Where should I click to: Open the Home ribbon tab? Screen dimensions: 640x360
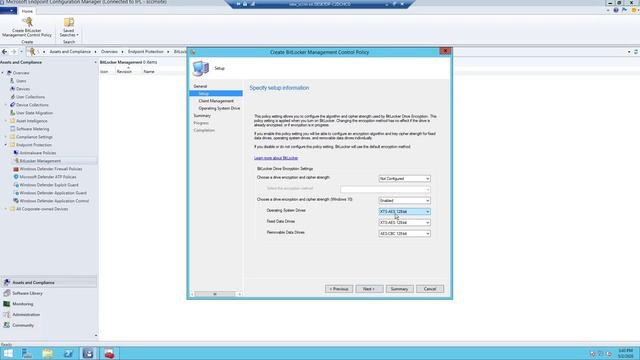(x=27, y=11)
